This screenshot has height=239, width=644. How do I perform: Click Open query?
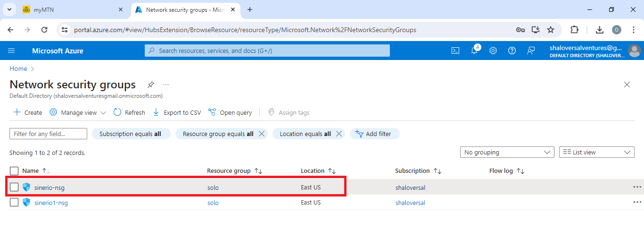click(230, 112)
